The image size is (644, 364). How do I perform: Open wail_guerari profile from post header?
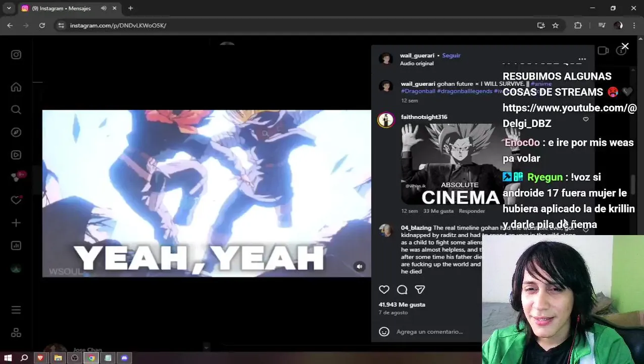tap(417, 56)
